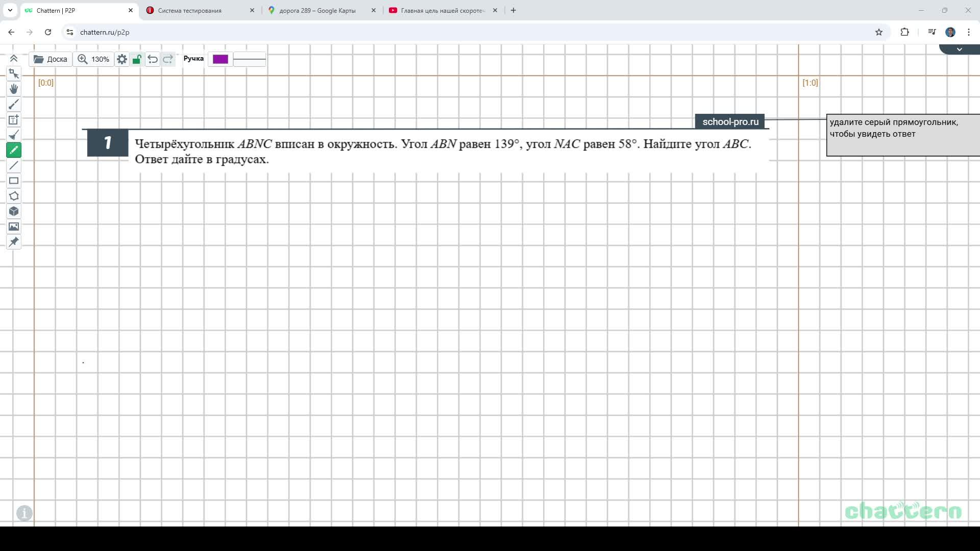Redo the last undone action
Image resolution: width=980 pixels, height=551 pixels.
click(x=168, y=59)
